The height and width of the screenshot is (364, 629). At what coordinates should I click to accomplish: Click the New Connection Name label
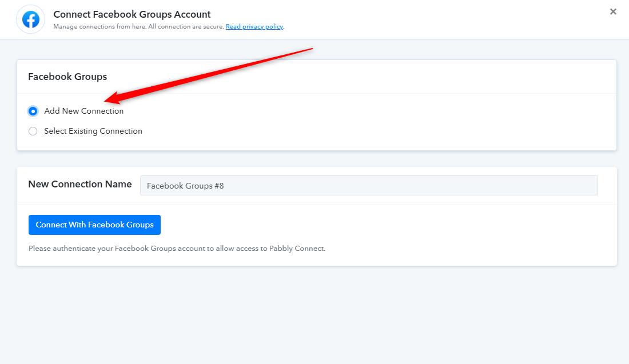(x=80, y=184)
